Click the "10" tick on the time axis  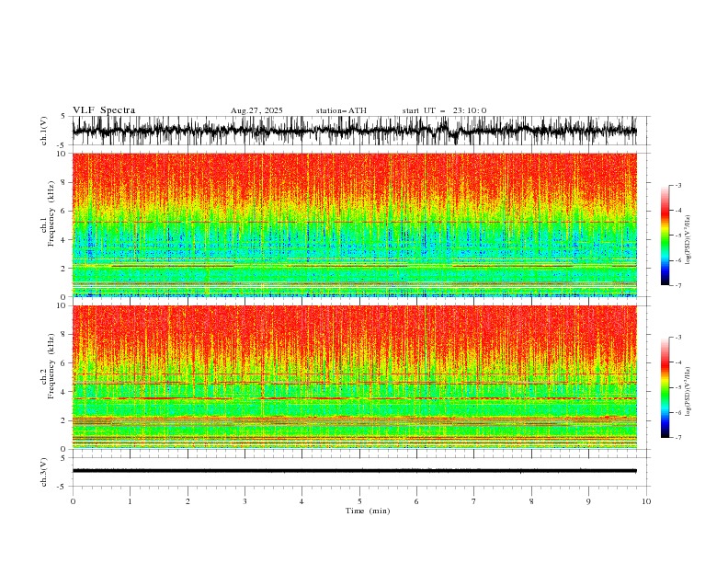tap(646, 501)
